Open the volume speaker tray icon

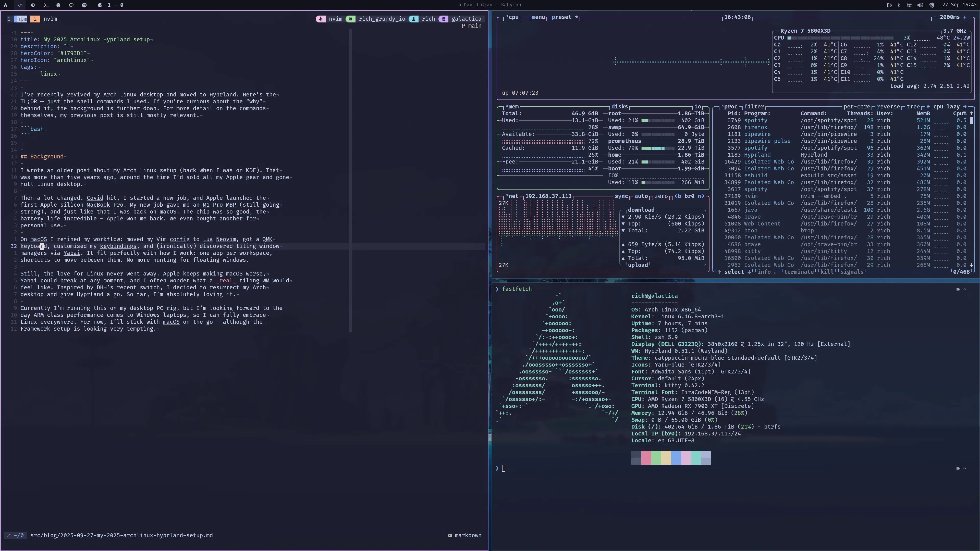(x=920, y=5)
